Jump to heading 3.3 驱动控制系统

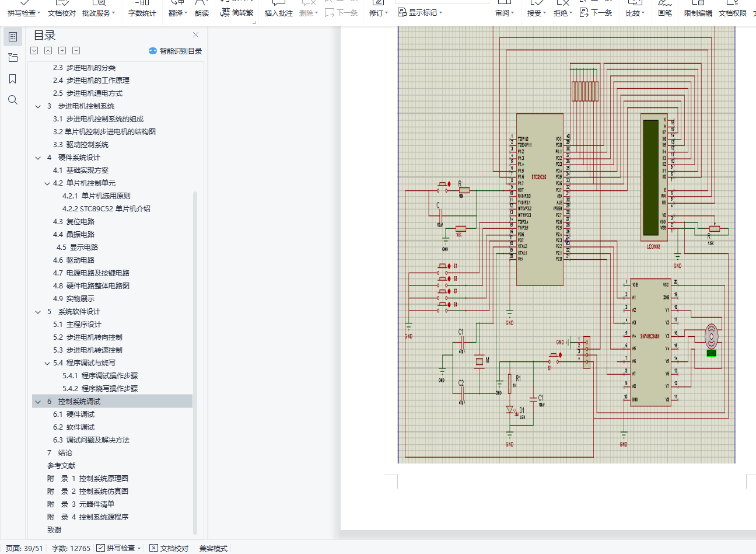tap(81, 145)
